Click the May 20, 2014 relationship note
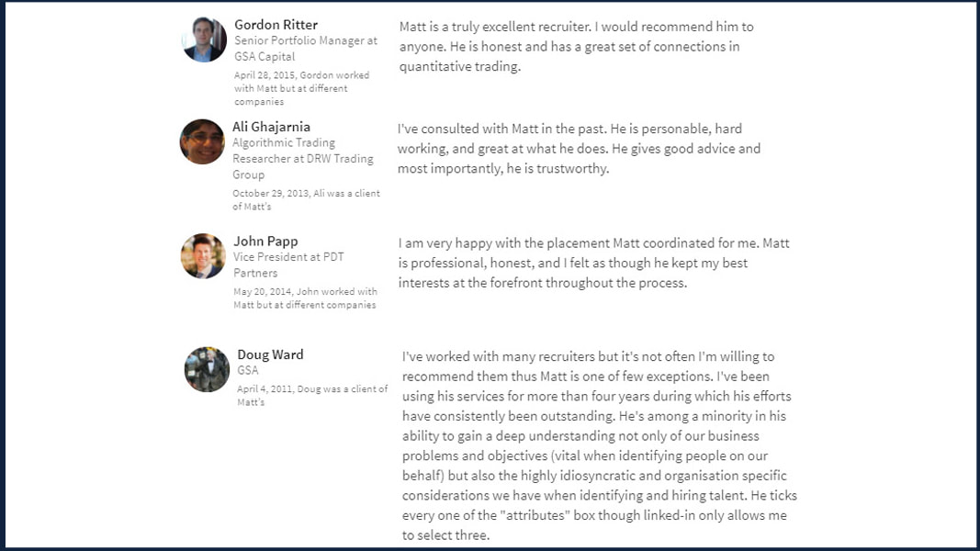The width and height of the screenshot is (980, 551). [x=306, y=298]
